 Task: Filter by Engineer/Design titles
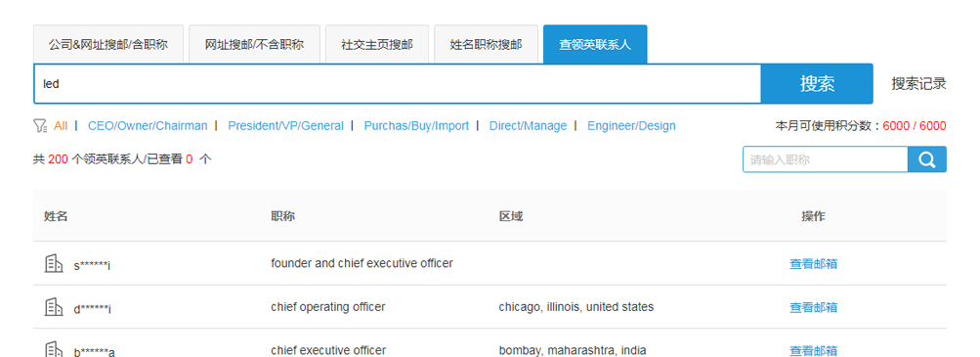pos(631,126)
